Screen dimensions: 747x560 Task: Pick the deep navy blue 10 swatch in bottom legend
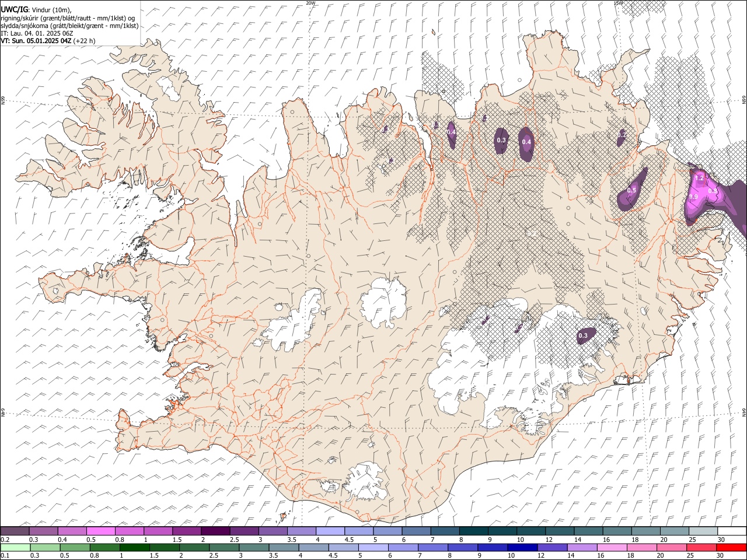pos(521,548)
